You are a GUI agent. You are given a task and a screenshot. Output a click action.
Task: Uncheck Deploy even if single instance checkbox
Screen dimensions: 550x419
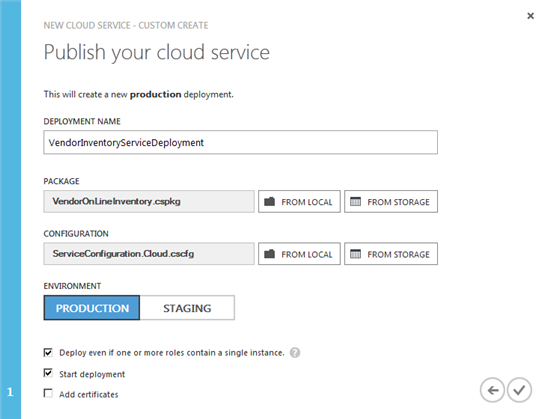click(x=48, y=352)
